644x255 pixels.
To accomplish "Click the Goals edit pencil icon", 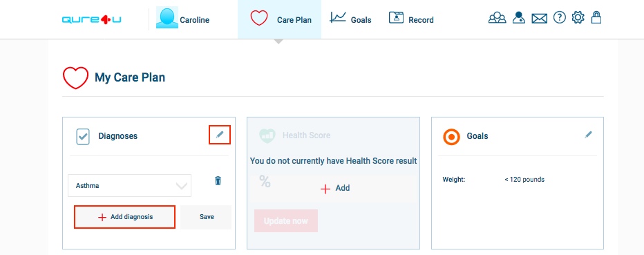I will click(589, 135).
